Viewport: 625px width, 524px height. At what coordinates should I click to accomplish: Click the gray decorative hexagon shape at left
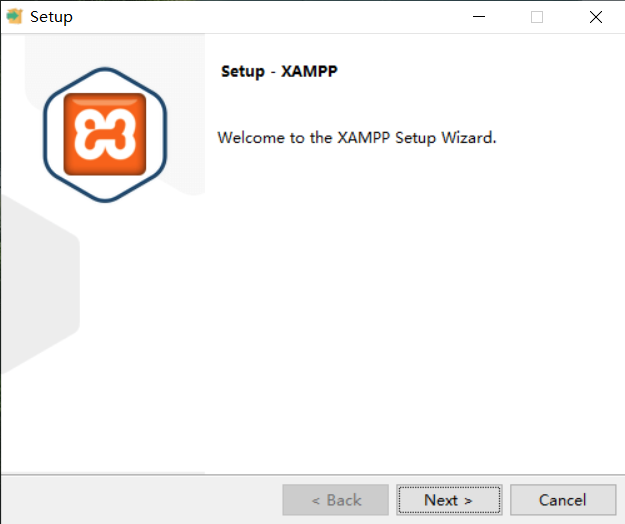[40, 284]
